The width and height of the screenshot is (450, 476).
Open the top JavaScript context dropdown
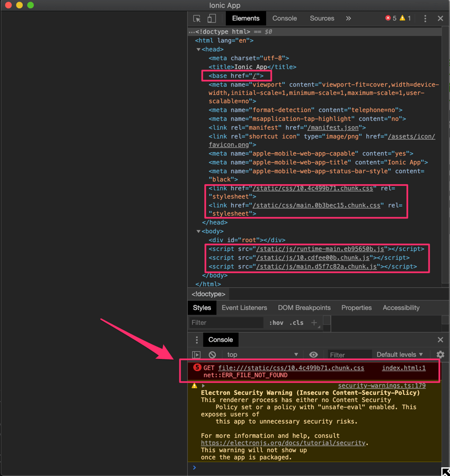click(263, 355)
